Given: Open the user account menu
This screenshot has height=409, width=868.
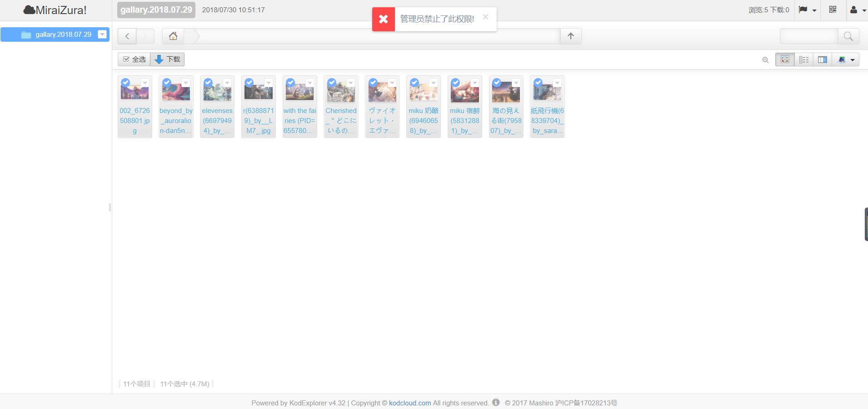Looking at the screenshot, I should [857, 10].
